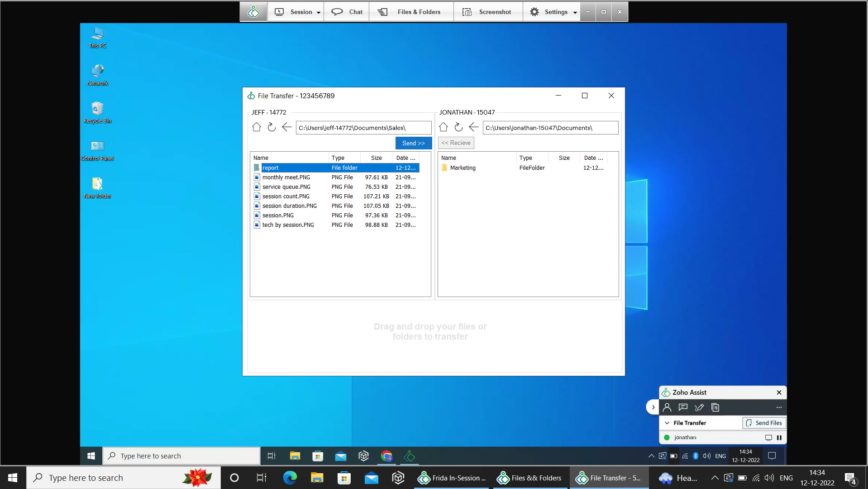Click the green status dot beside jonathan
868x489 pixels.
(667, 437)
